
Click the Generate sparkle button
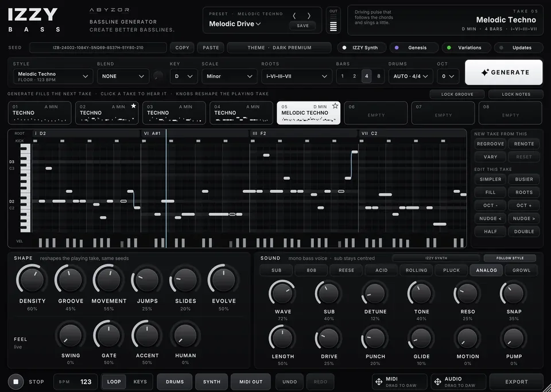click(x=503, y=72)
